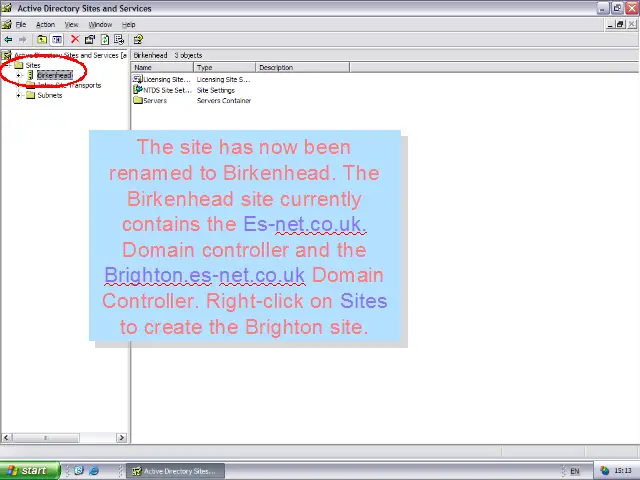The height and width of the screenshot is (480, 640).
Task: Open the File menu
Action: tap(21, 24)
